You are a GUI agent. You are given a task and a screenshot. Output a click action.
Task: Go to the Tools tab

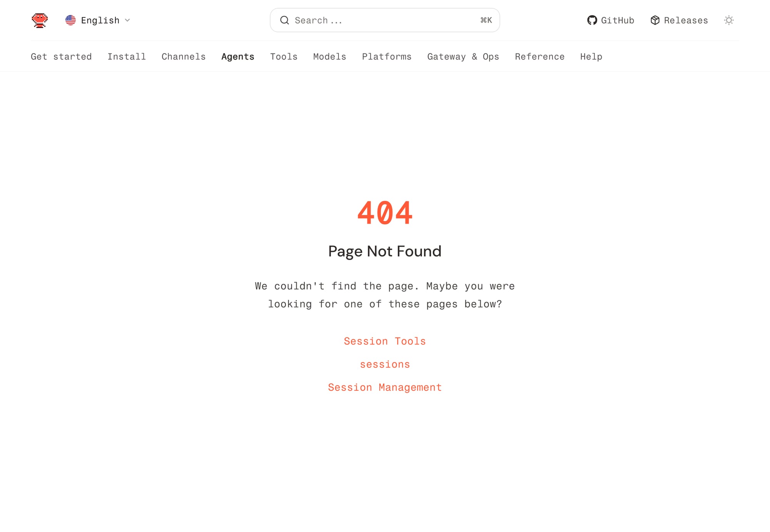pyautogui.click(x=284, y=57)
